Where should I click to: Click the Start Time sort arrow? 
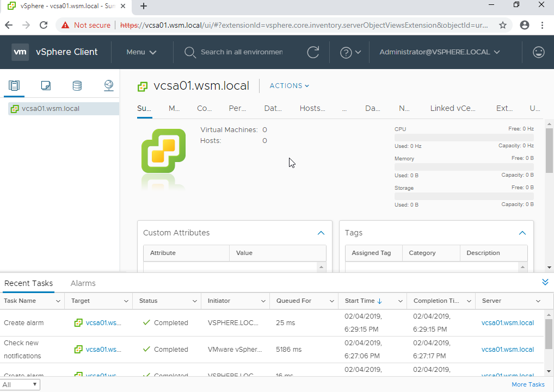coord(380,301)
